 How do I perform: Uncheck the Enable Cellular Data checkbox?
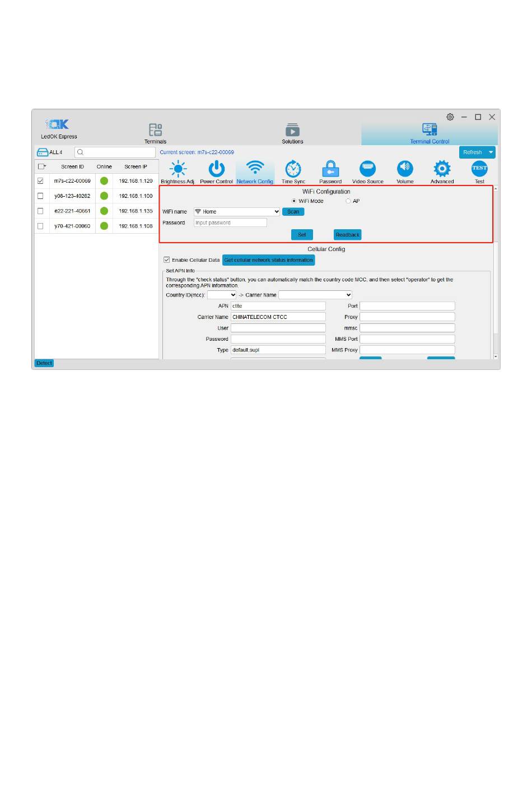coord(167,260)
